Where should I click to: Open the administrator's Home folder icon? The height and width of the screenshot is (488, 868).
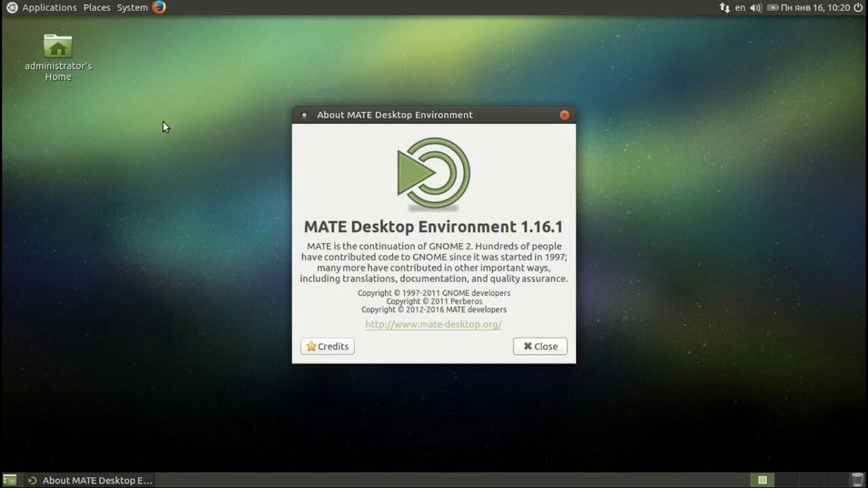point(58,57)
